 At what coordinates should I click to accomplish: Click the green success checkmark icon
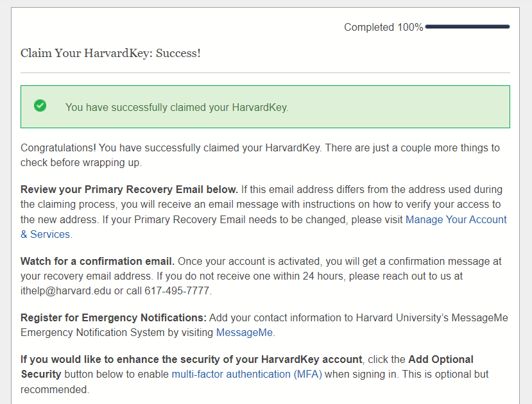(x=40, y=106)
